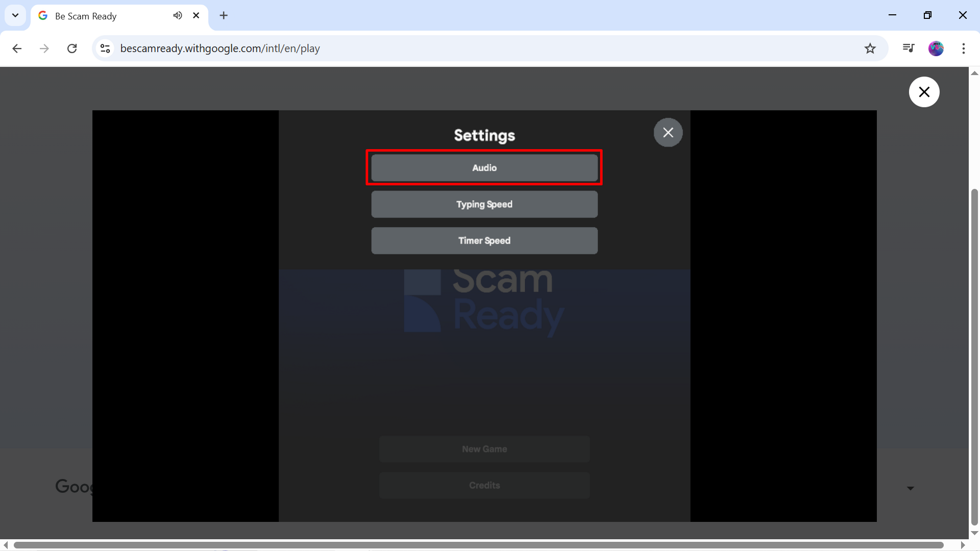The width and height of the screenshot is (980, 551).
Task: Open the Typing Speed settings
Action: click(484, 204)
